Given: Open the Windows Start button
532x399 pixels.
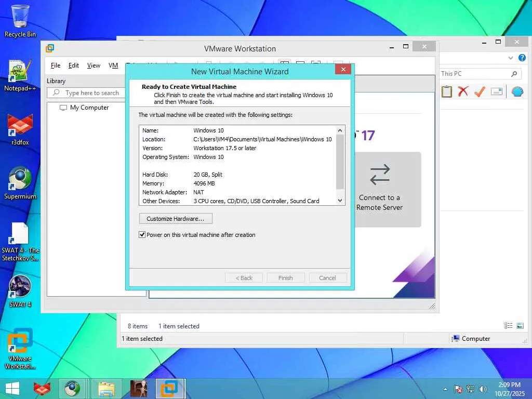Looking at the screenshot, I should [12, 389].
